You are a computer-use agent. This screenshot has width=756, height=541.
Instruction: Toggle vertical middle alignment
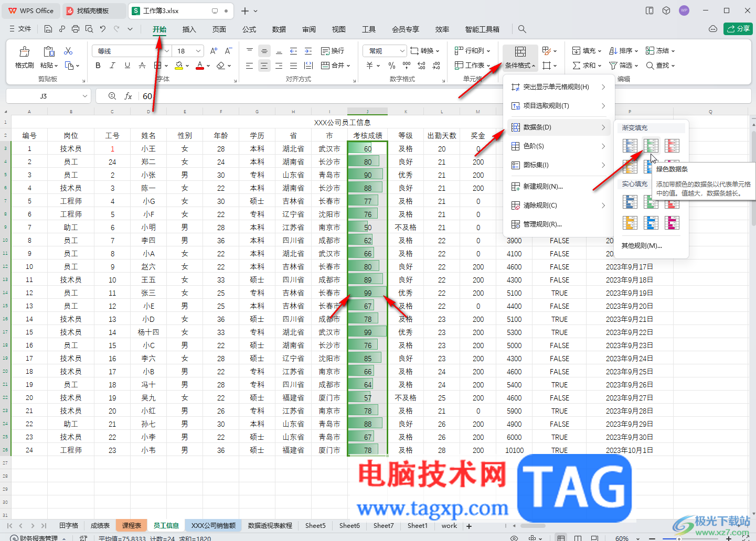click(264, 51)
